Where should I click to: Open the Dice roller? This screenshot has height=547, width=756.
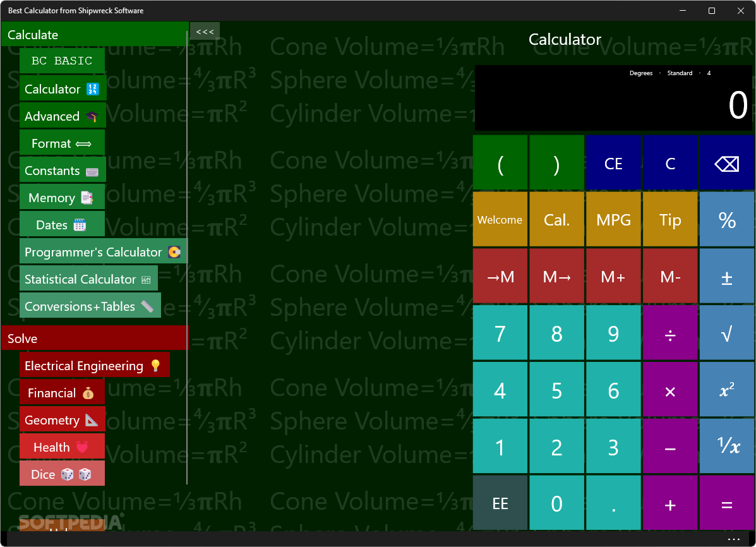(x=62, y=474)
